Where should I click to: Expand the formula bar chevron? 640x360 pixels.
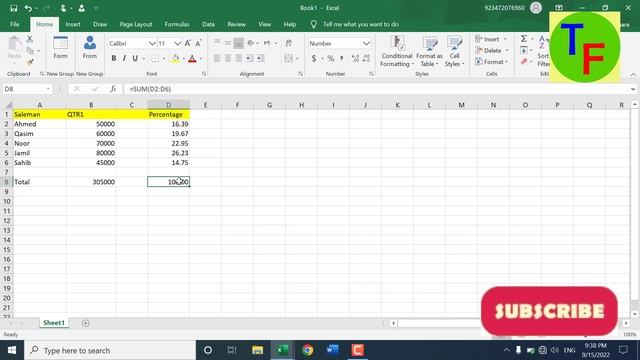tap(633, 89)
